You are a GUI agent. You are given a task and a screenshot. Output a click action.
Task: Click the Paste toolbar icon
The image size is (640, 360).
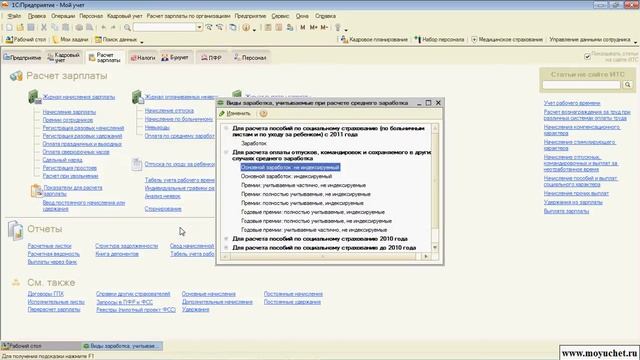click(65, 27)
